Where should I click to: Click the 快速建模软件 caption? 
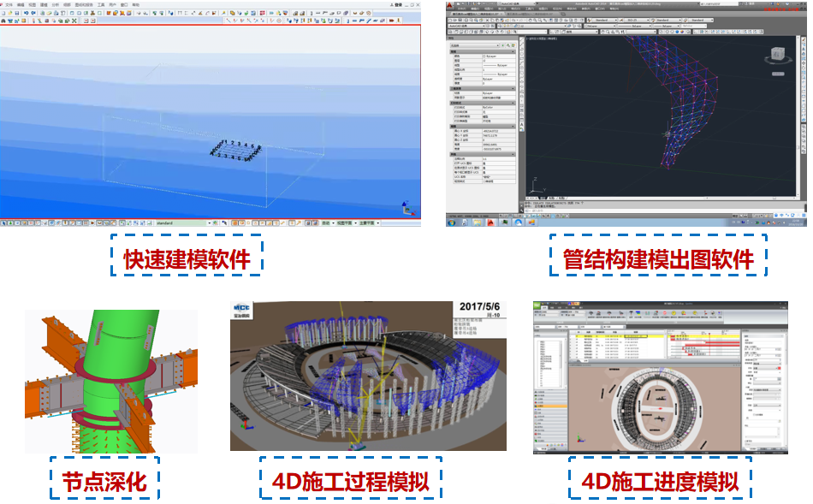(187, 259)
